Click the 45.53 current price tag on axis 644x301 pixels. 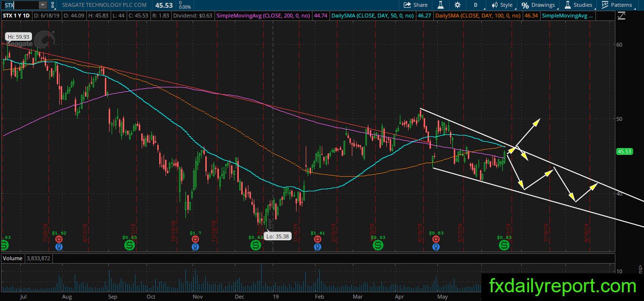coord(624,151)
